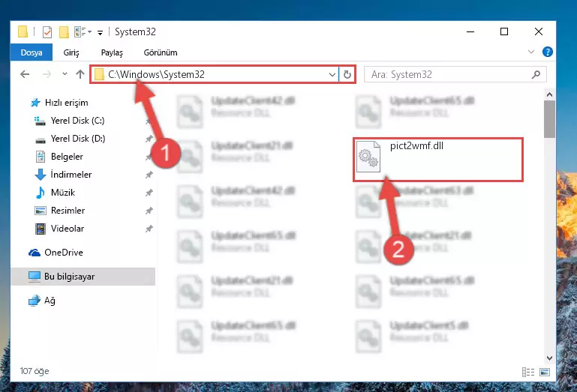Click the scroll up arrow of file list
This screenshot has height=392, width=577.
(549, 95)
